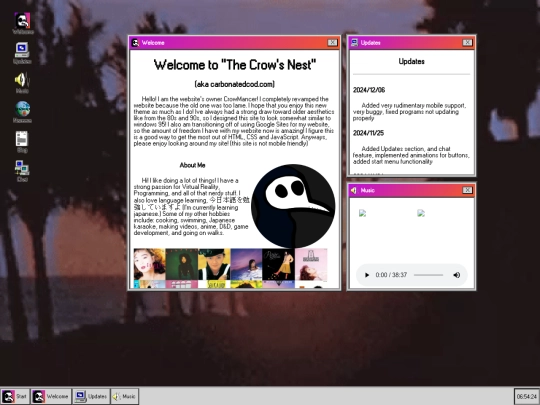The height and width of the screenshot is (405, 540).
Task: Open the Welcome desktop icon with crow logo
Action: tap(22, 21)
